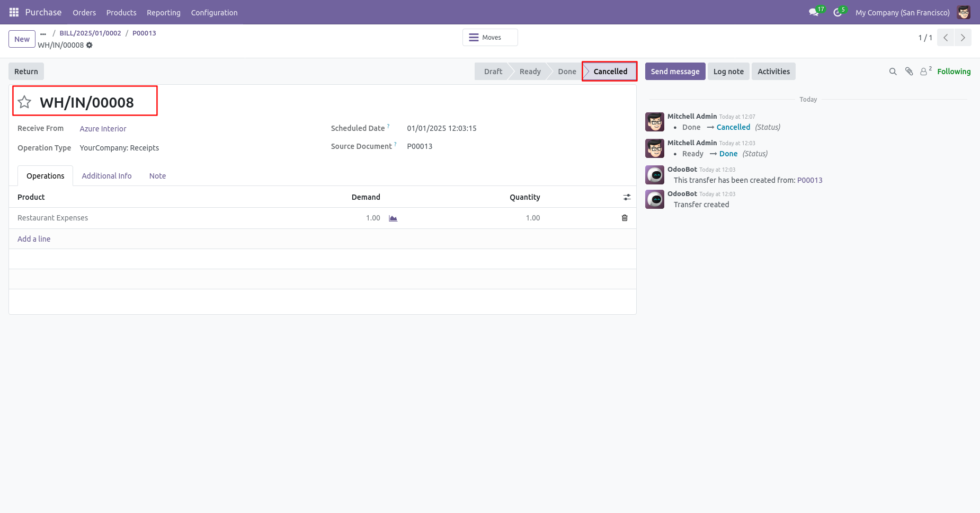Click the gear icon next to WH/IN/00008 breadcrumb

(x=90, y=45)
